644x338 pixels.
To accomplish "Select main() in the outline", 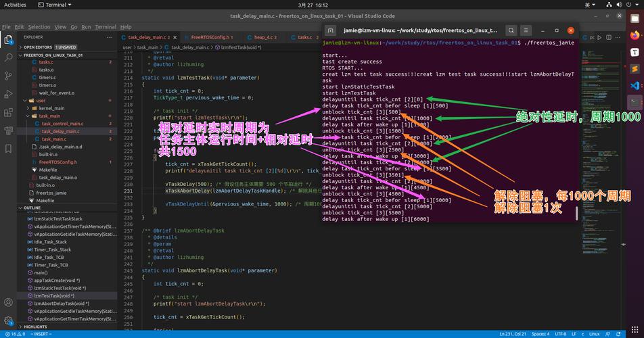I will coord(41,273).
